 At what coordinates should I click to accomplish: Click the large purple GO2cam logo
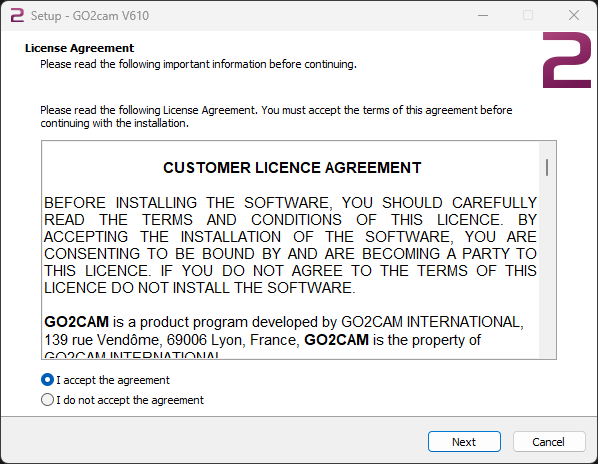tap(567, 60)
